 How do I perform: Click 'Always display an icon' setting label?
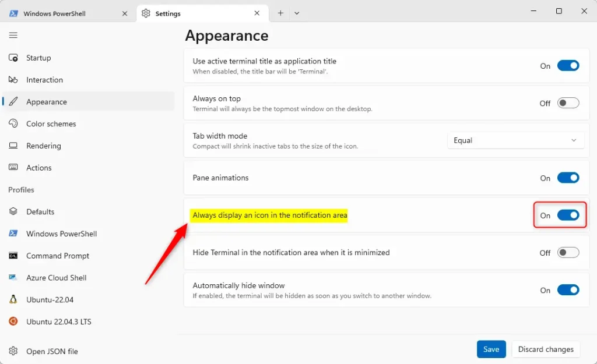click(270, 215)
